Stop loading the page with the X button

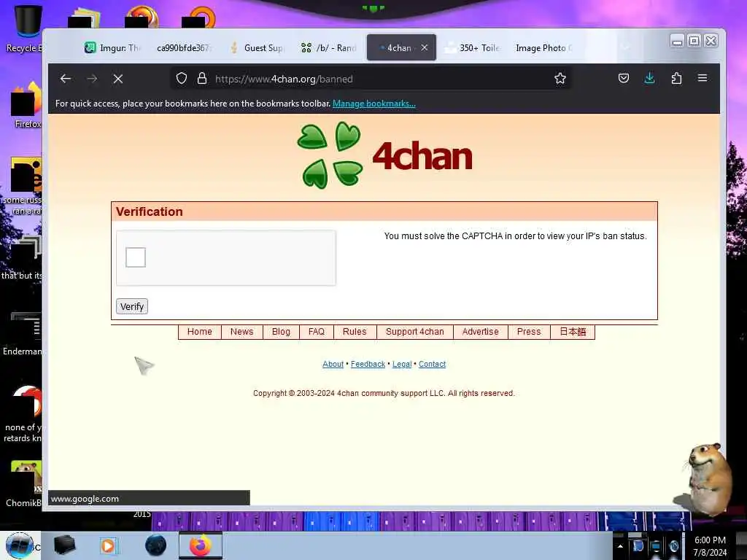[118, 79]
